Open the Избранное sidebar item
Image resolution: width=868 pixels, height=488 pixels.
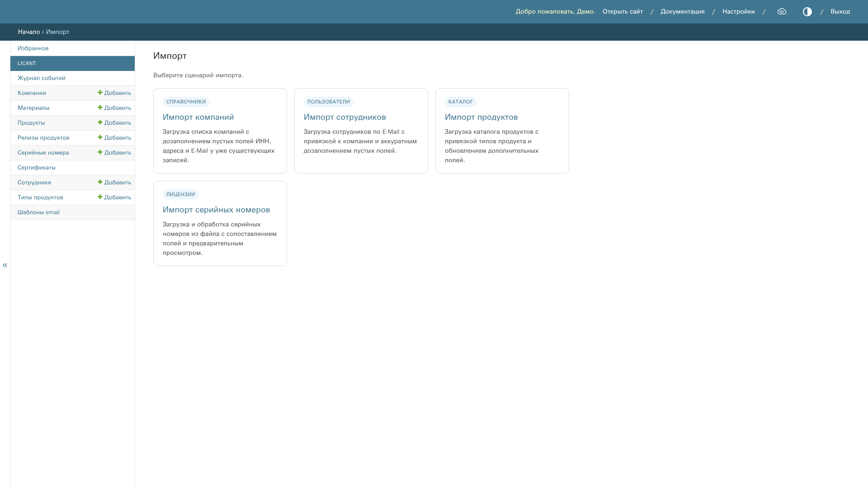33,48
